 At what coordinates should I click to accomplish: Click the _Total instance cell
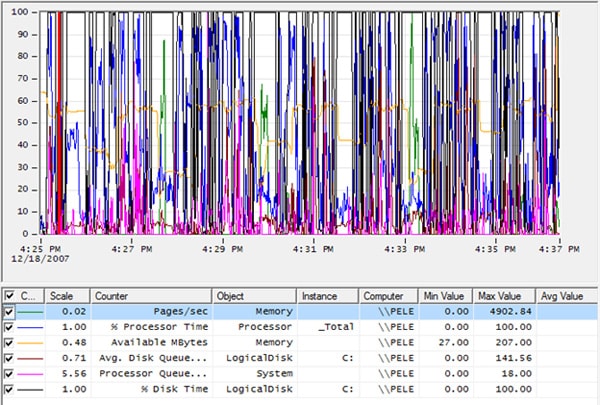(336, 327)
